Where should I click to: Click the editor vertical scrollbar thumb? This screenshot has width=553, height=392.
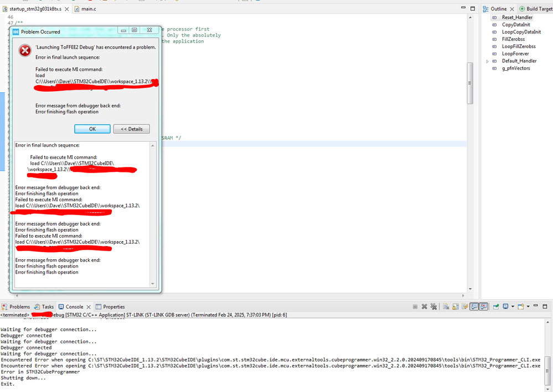click(x=470, y=83)
